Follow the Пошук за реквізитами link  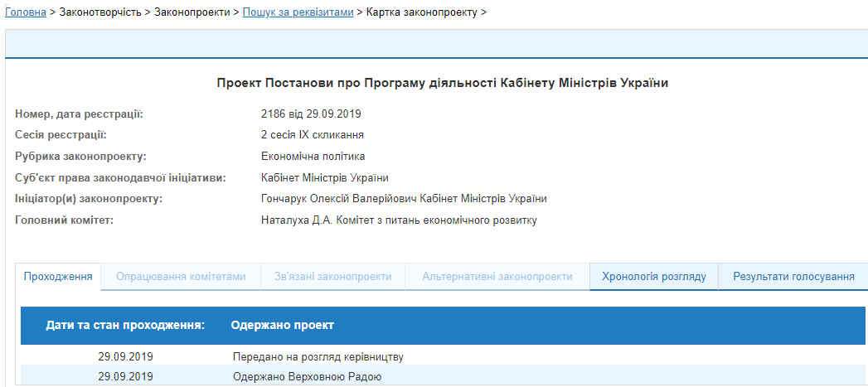click(x=298, y=12)
